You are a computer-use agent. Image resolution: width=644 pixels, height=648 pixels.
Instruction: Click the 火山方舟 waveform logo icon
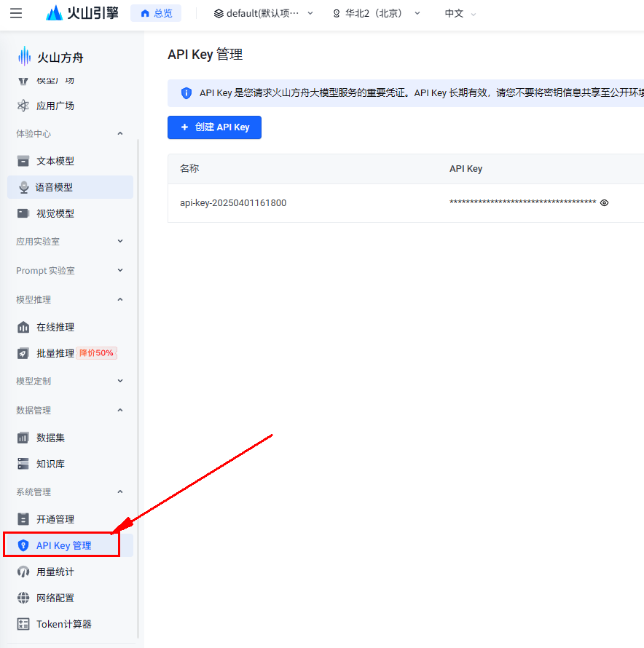click(24, 56)
